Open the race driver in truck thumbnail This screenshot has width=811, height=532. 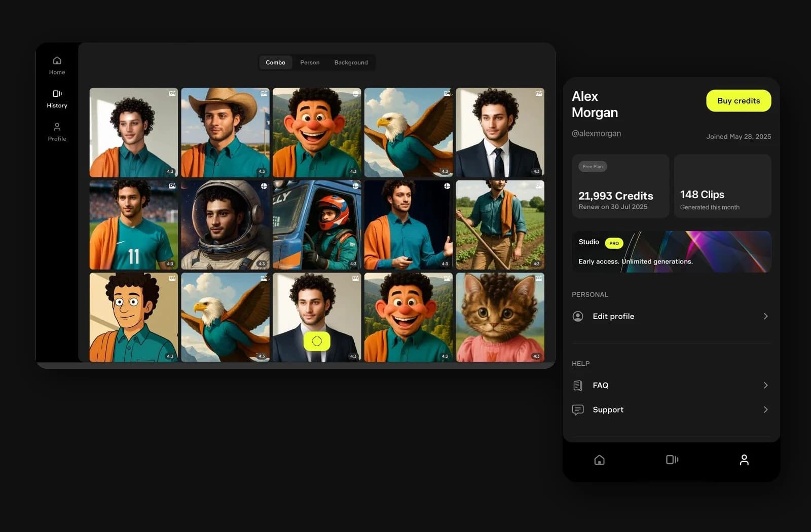tap(317, 225)
